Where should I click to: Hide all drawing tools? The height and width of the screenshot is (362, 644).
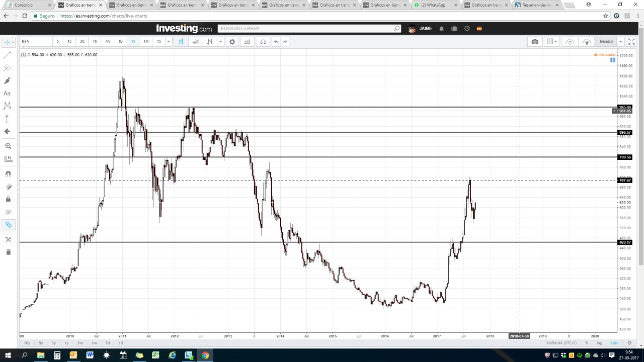8,212
